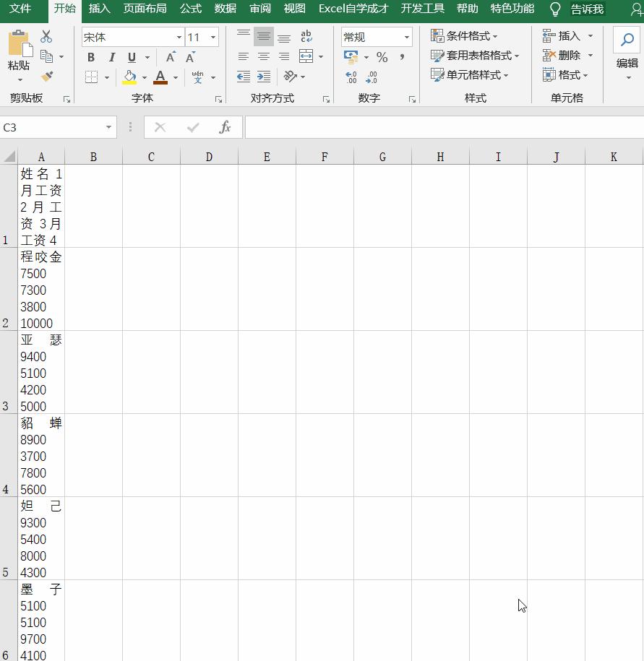The height and width of the screenshot is (661, 644).
Task: Click the 套用表格格式 button
Action: point(477,56)
